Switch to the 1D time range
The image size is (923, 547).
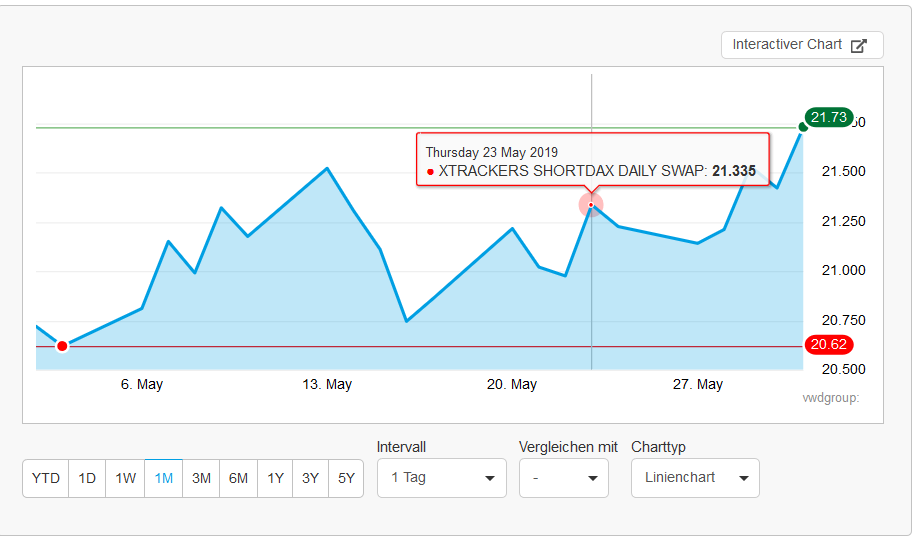(x=87, y=478)
